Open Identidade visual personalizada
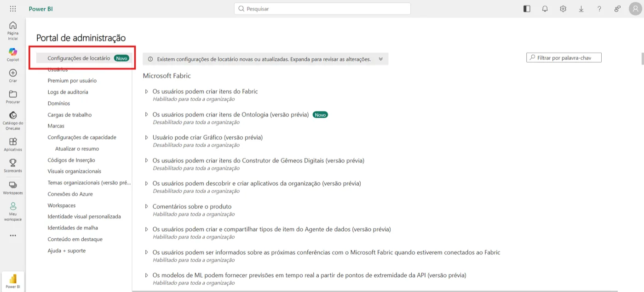644x292 pixels. coord(84,217)
